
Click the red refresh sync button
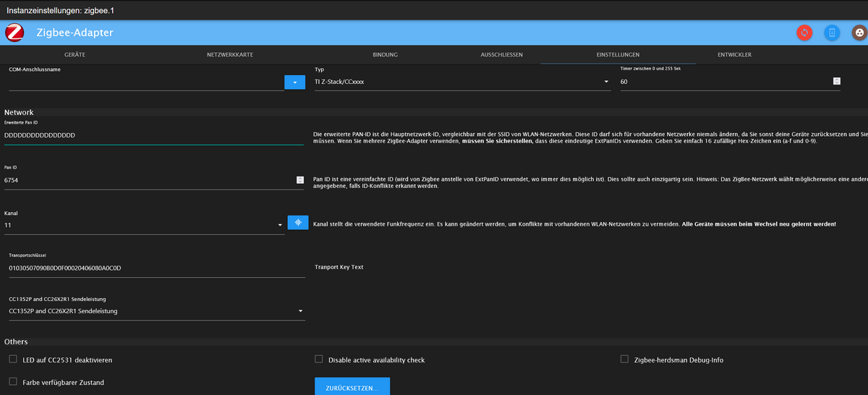click(x=804, y=33)
